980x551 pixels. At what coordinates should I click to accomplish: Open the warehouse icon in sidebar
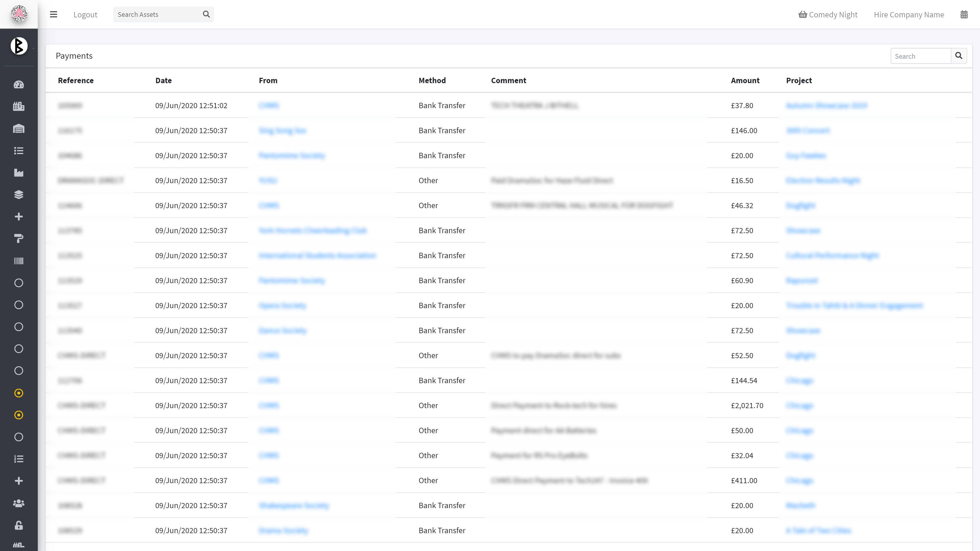click(x=19, y=129)
